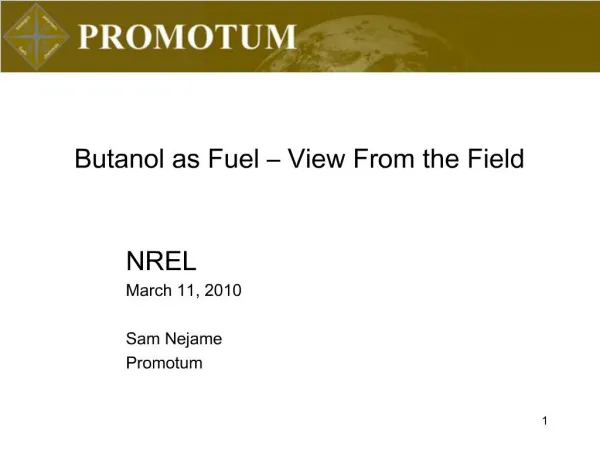Click the word 'Field' in the title
Image resolution: width=600 pixels, height=450 pixels.
click(496, 158)
